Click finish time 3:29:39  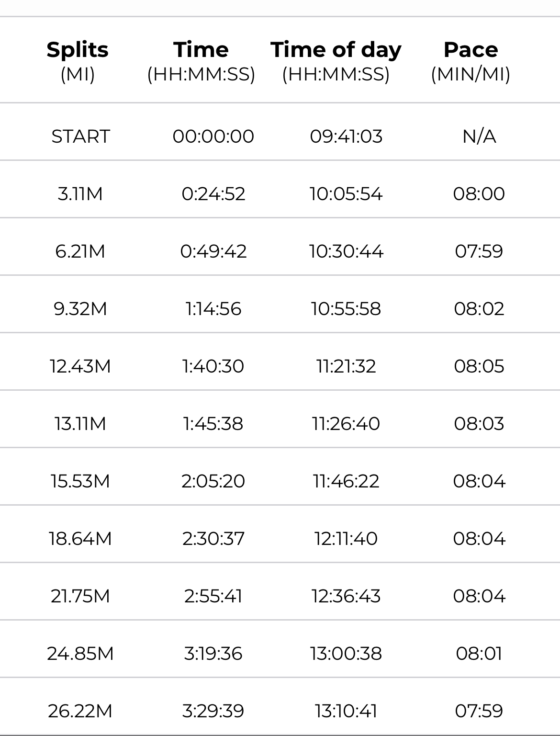(213, 711)
